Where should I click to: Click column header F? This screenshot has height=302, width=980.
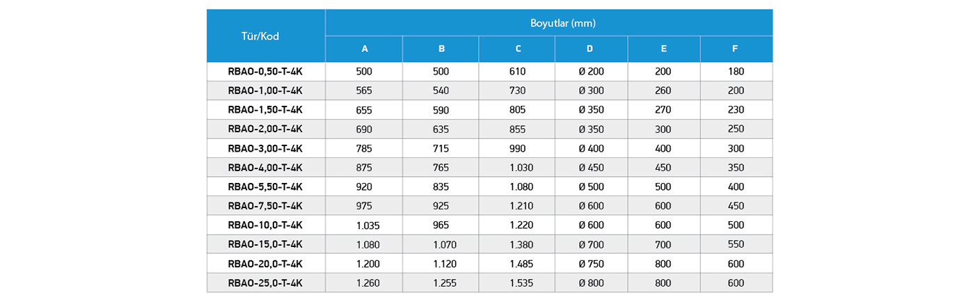click(x=736, y=49)
